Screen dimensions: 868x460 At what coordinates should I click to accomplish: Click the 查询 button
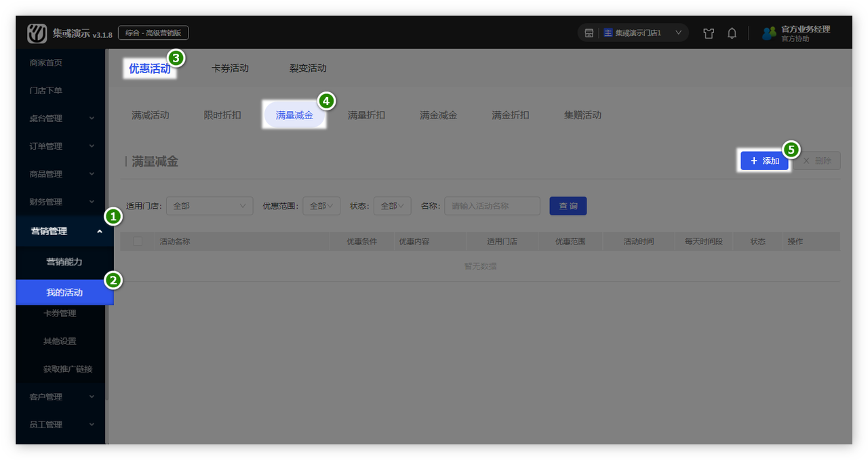point(568,206)
